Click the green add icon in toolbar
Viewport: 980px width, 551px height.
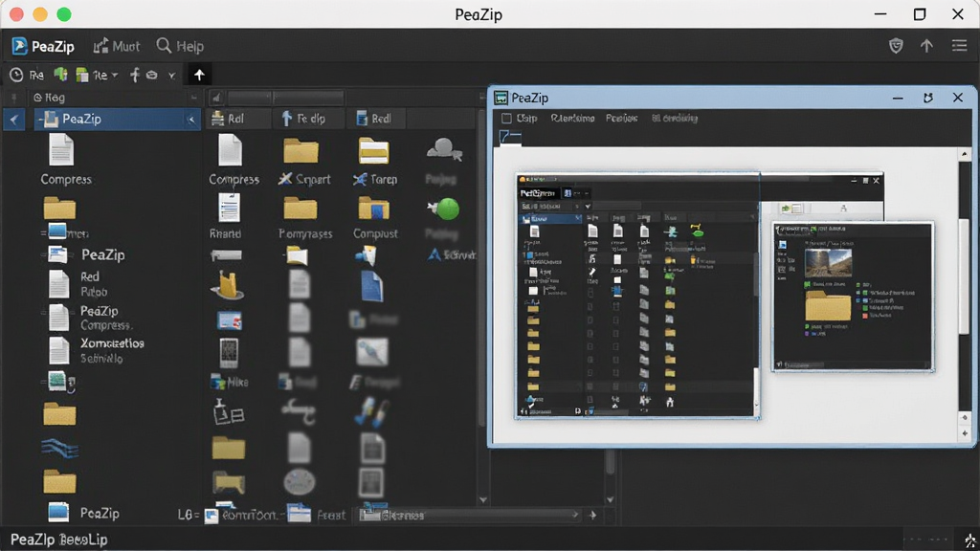tap(60, 75)
